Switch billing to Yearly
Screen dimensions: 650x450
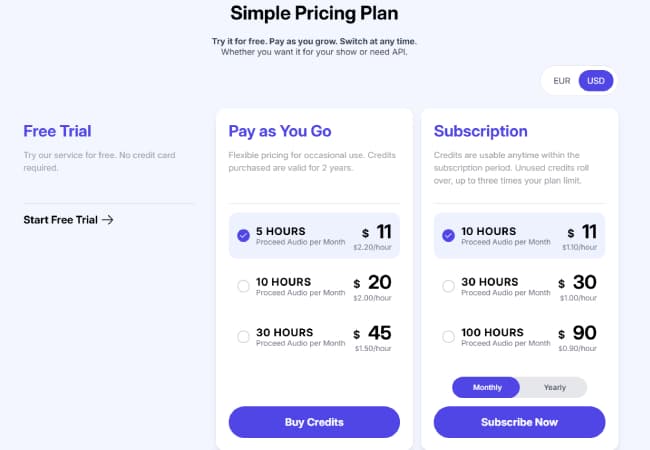coord(554,387)
